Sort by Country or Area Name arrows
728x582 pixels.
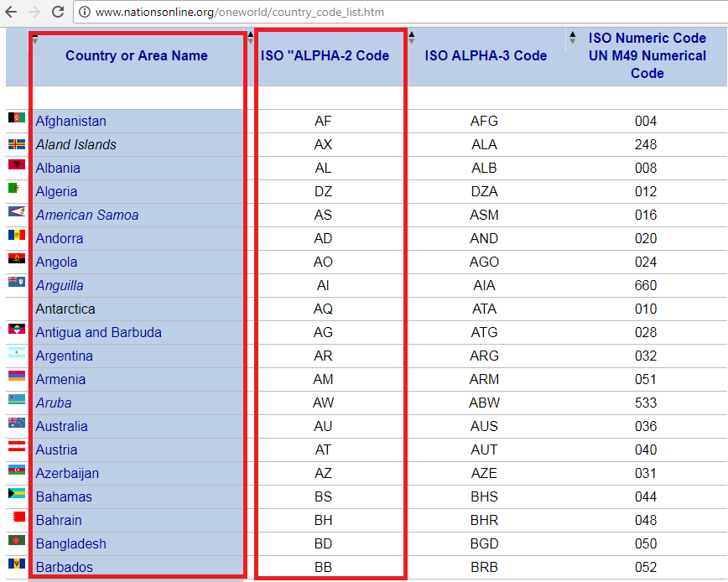click(x=35, y=38)
